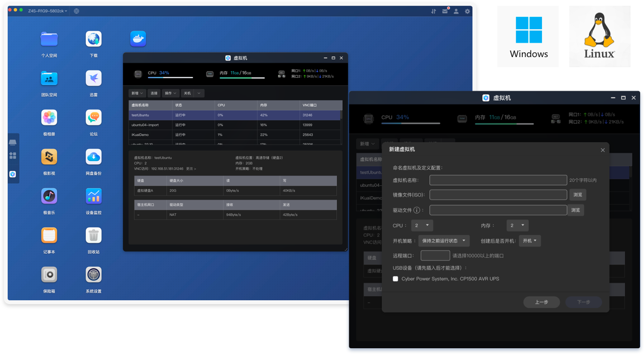
Task: Open the 系统设置 system settings icon
Action: pos(93,274)
